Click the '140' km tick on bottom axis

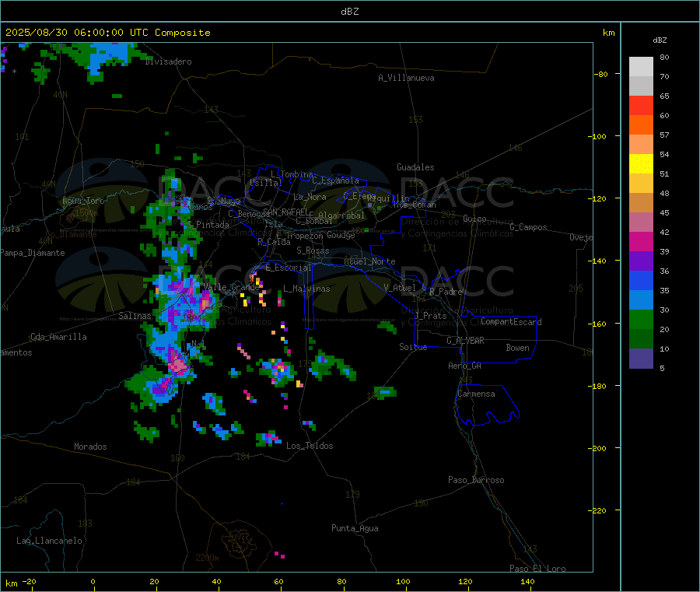[x=527, y=582]
